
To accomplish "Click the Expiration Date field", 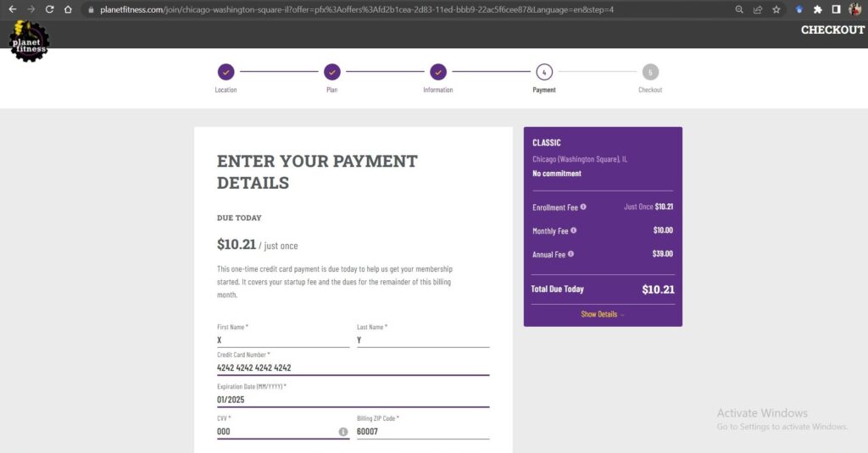I will coord(353,400).
